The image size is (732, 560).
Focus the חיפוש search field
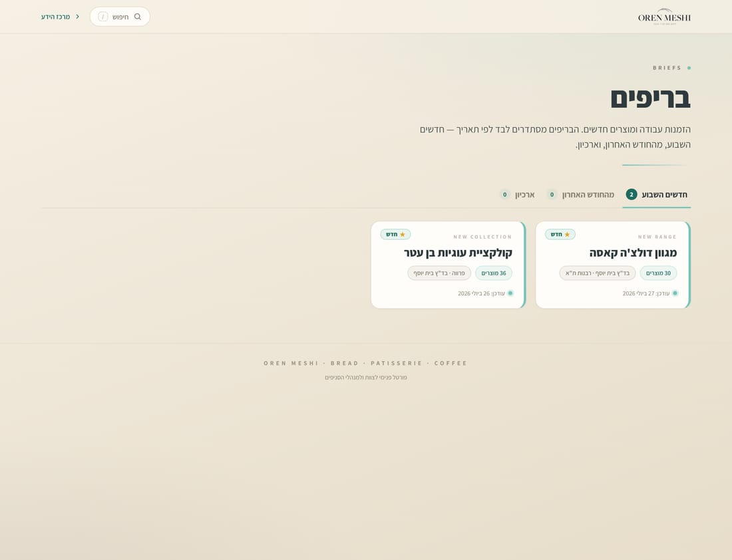120,17
